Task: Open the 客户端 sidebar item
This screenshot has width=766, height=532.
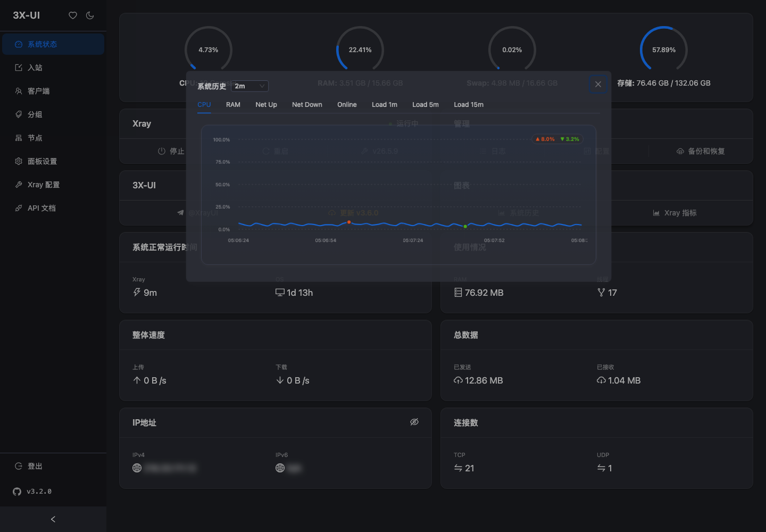Action: [x=53, y=91]
